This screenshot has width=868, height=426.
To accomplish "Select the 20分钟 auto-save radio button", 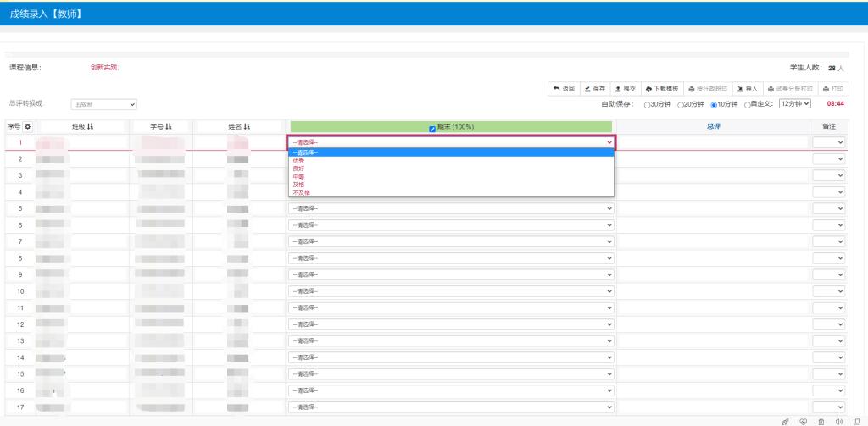I will pos(680,104).
